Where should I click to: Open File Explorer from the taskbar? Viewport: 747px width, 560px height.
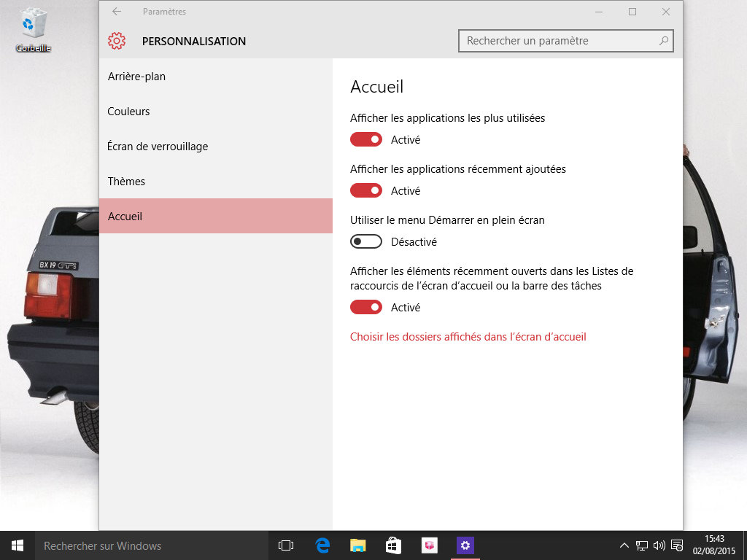[357, 545]
